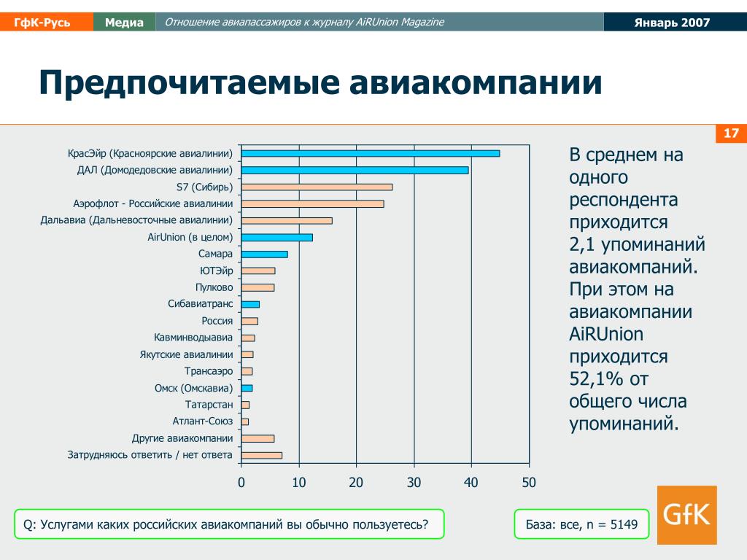Click the text 2,1 упоминаний
This screenshot has width=747, height=560.
click(x=637, y=244)
